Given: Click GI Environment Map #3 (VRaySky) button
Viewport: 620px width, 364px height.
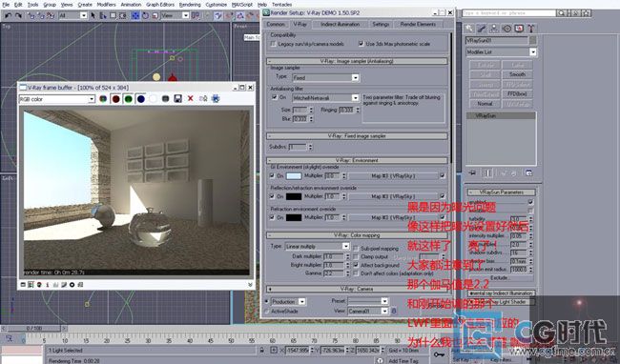Looking at the screenshot, I should 393,175.
